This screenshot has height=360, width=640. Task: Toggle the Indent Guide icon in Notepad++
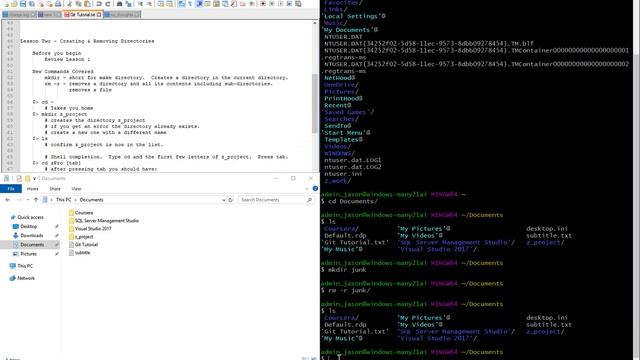click(x=199, y=4)
